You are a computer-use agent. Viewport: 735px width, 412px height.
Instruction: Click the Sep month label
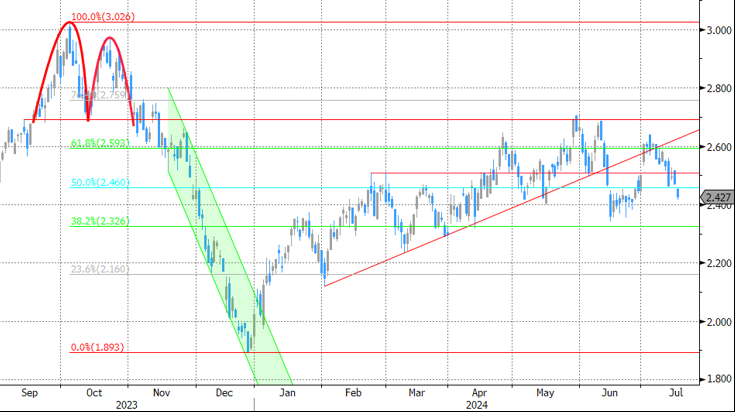(x=30, y=393)
